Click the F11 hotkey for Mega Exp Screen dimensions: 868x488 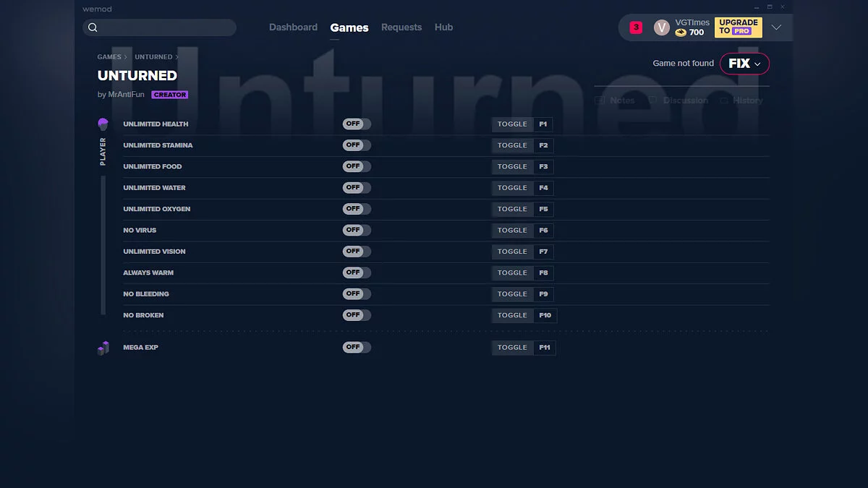(x=545, y=348)
